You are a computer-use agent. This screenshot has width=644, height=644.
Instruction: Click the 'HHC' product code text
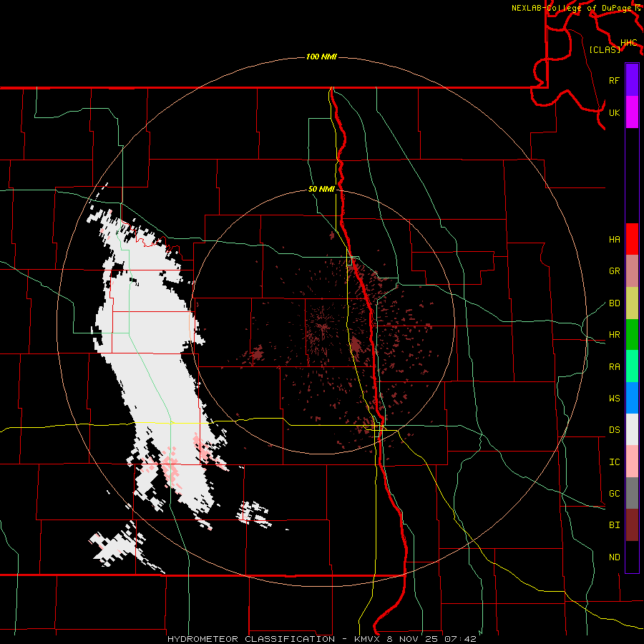point(629,43)
